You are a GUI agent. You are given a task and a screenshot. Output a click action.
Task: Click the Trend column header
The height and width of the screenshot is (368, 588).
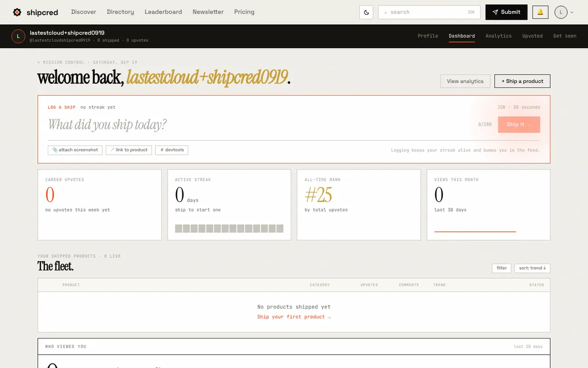439,285
